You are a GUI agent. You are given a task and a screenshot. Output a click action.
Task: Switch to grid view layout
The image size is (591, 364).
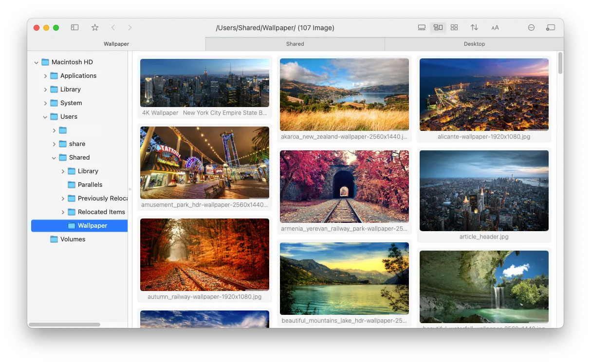pos(454,27)
